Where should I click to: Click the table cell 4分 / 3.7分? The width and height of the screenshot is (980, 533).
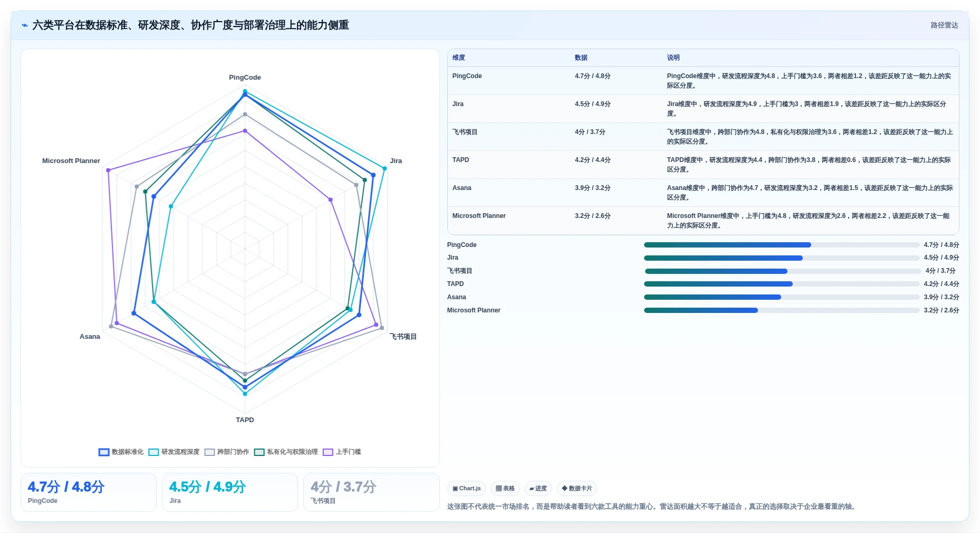(590, 132)
